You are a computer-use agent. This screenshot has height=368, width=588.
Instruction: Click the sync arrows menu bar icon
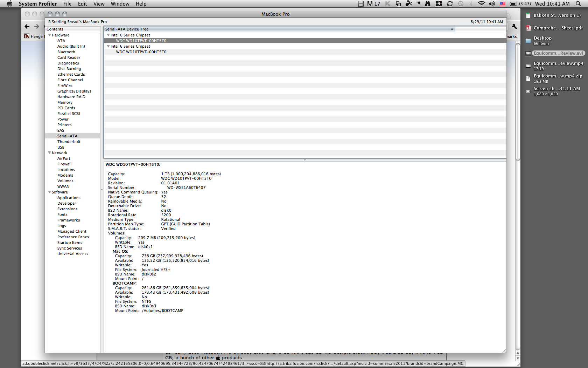450,4
